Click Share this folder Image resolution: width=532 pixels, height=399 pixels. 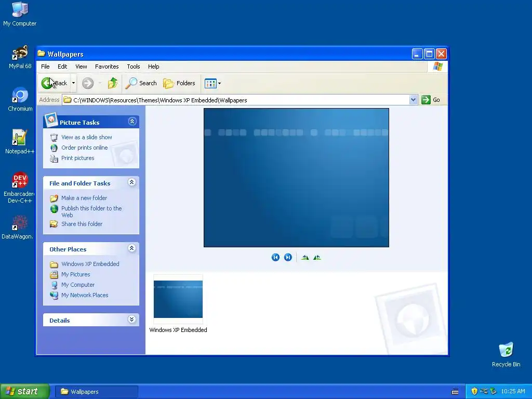pos(82,224)
